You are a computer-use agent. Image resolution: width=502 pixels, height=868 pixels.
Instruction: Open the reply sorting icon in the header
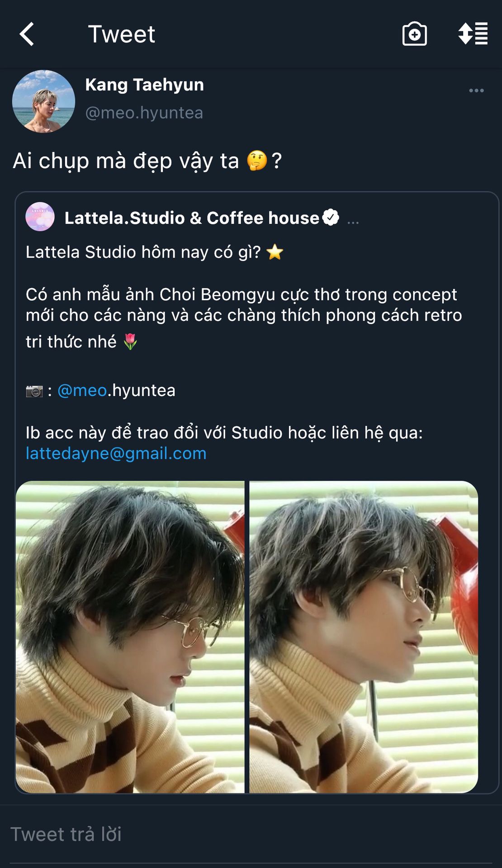point(473,34)
